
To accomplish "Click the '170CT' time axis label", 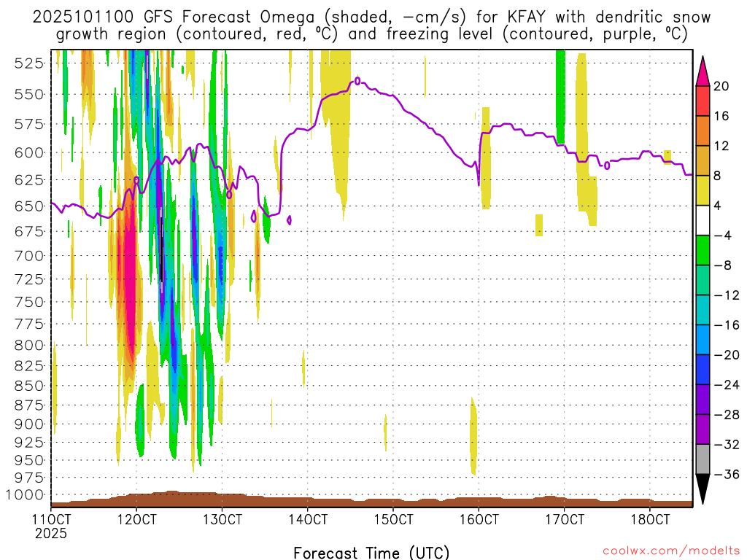I will 564,519.
